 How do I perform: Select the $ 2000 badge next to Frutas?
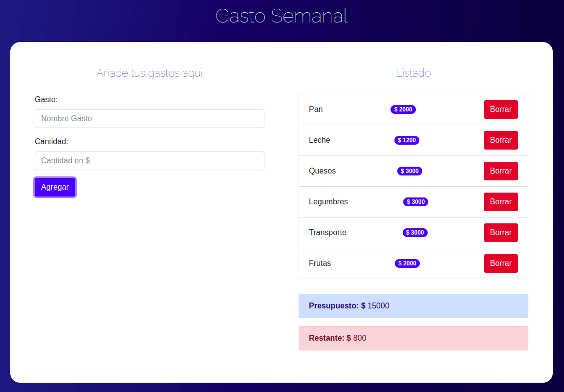[x=407, y=263]
